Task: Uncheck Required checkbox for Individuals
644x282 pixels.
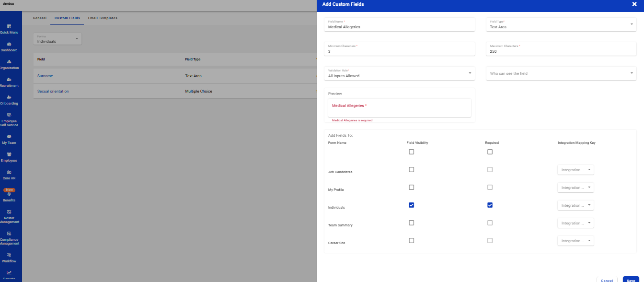Action: (490, 205)
